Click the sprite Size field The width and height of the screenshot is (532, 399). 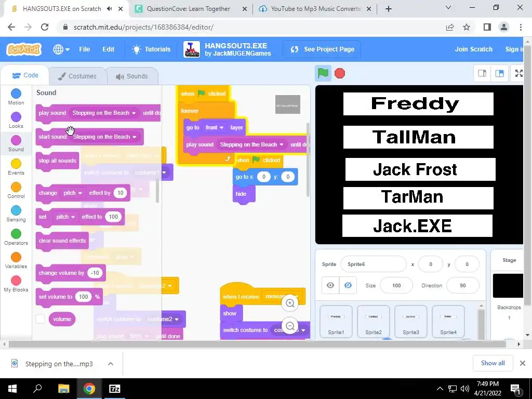pos(396,285)
